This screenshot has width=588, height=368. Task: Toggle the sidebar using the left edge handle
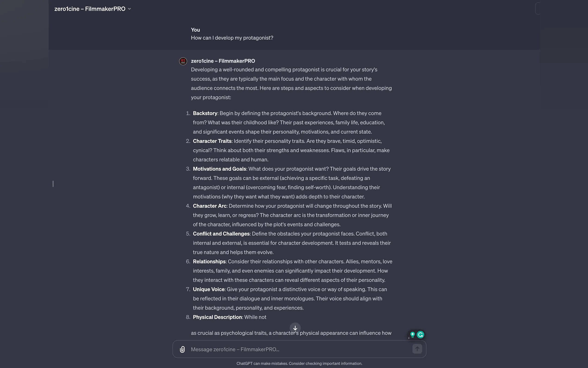point(53,184)
